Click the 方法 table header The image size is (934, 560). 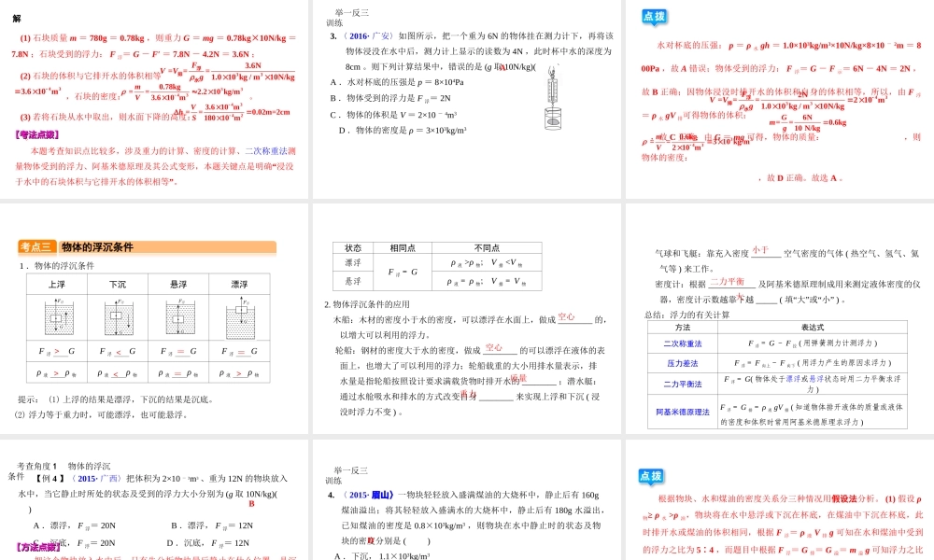coord(683,328)
